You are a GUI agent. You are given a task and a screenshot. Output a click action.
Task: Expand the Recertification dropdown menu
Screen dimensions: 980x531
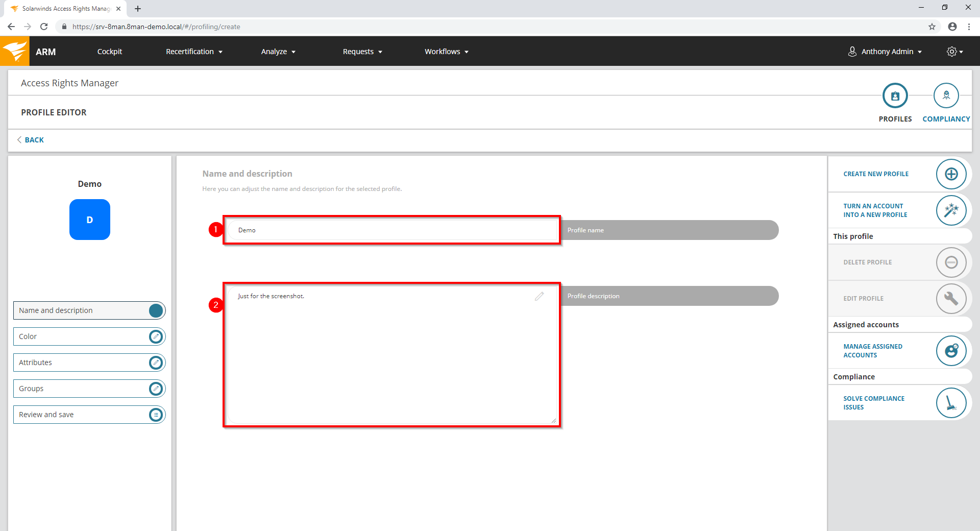click(194, 52)
